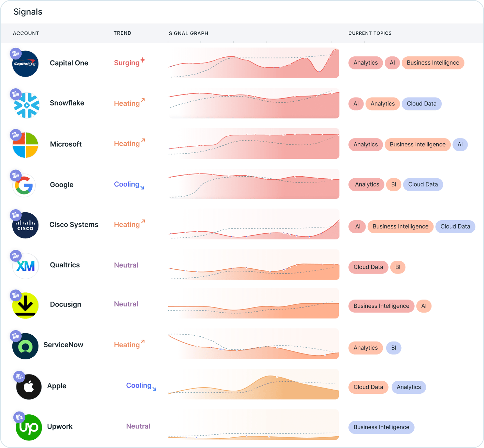
Task: Click the Cooling trend label for Google
Action: coord(127,184)
